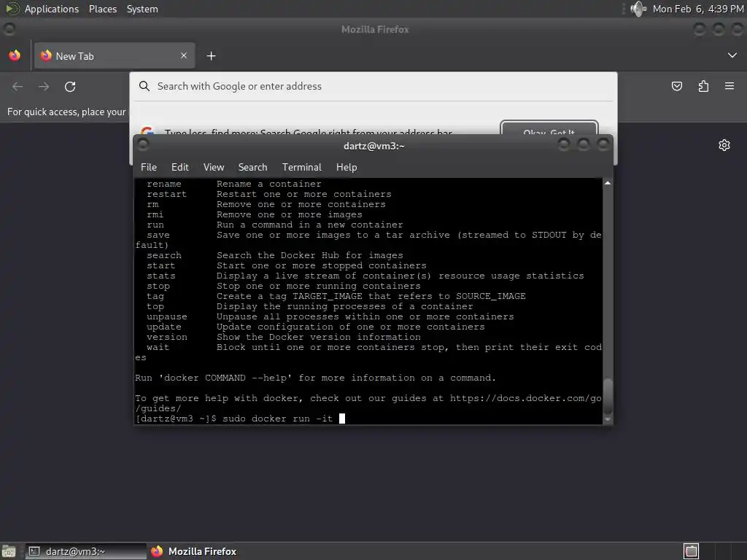Click the terminal scrollbar down arrow
The image size is (747, 560).
click(608, 419)
